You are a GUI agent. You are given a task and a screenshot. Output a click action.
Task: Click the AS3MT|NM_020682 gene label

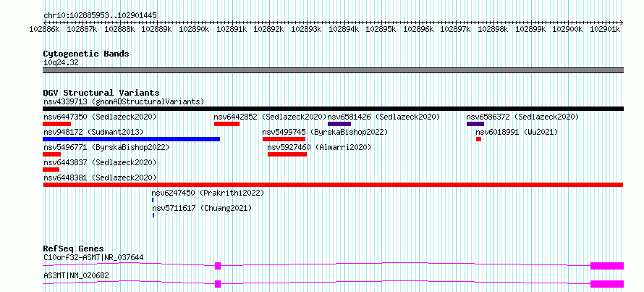(x=76, y=276)
